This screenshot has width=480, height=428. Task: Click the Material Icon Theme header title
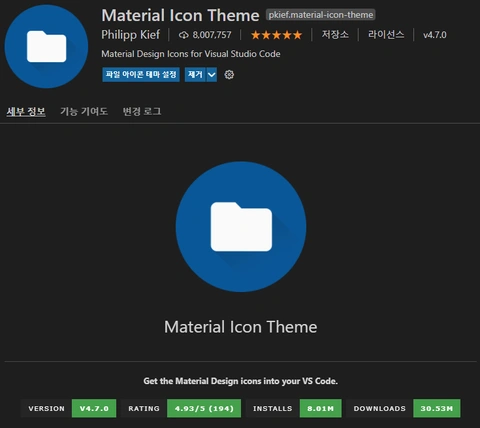tap(180, 15)
